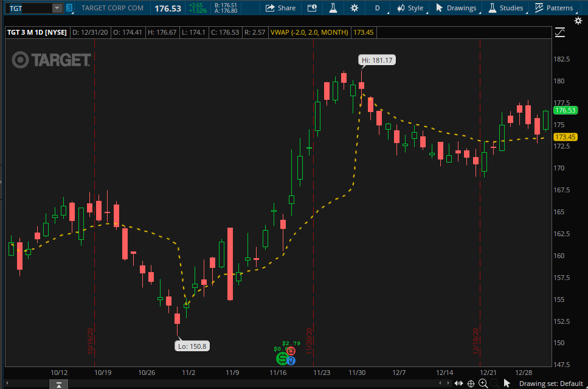Click the blue lightbulb event icon

click(x=291, y=361)
